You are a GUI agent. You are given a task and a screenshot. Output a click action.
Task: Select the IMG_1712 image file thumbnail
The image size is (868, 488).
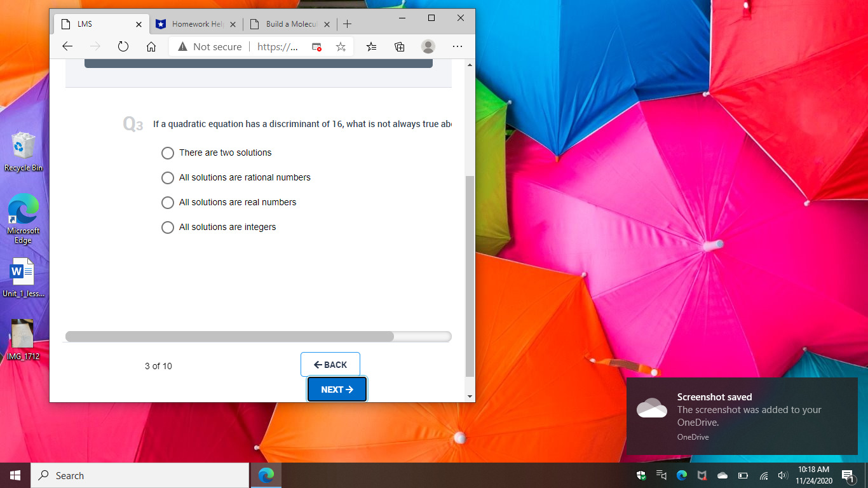pyautogui.click(x=23, y=340)
